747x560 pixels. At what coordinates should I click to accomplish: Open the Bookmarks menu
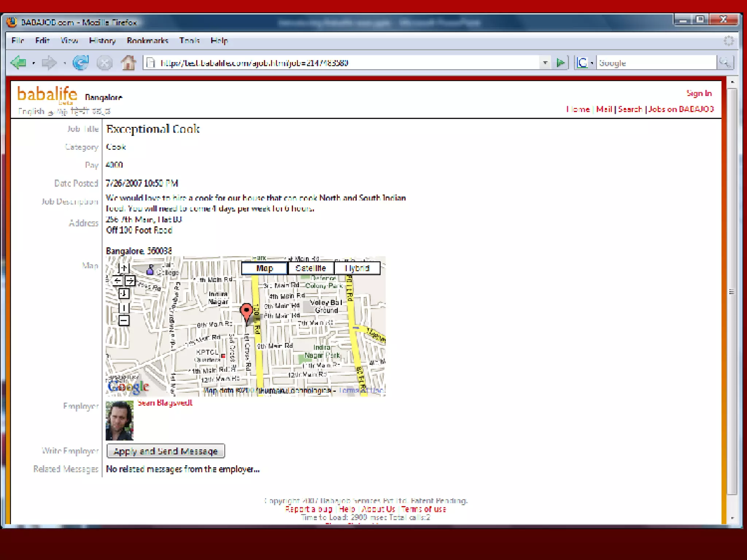147,40
